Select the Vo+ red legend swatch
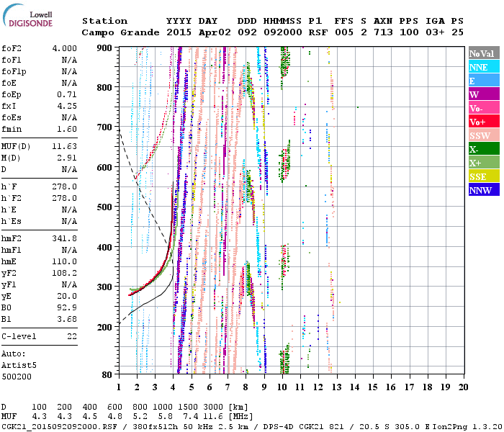504x432 pixels. (484, 122)
